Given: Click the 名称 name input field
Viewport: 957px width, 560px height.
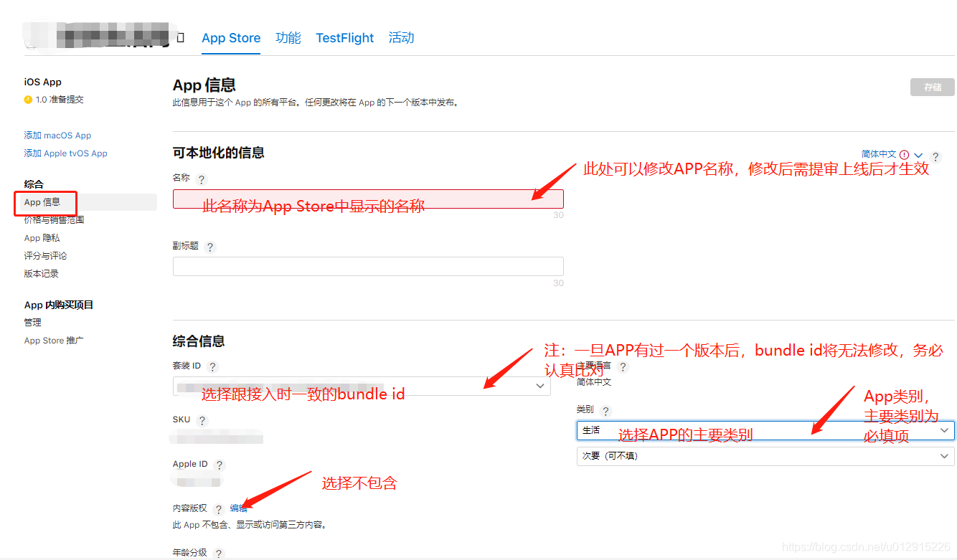Looking at the screenshot, I should coord(368,199).
